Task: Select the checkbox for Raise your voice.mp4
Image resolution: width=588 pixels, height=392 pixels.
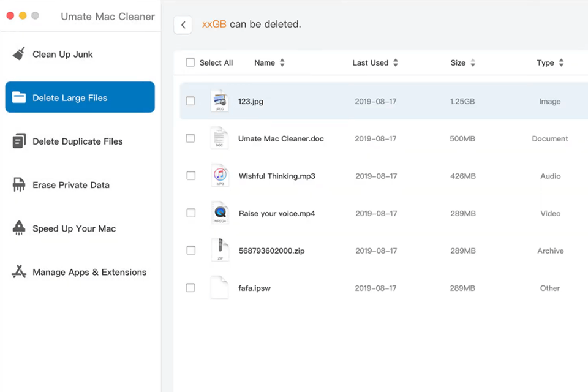Action: tap(190, 213)
